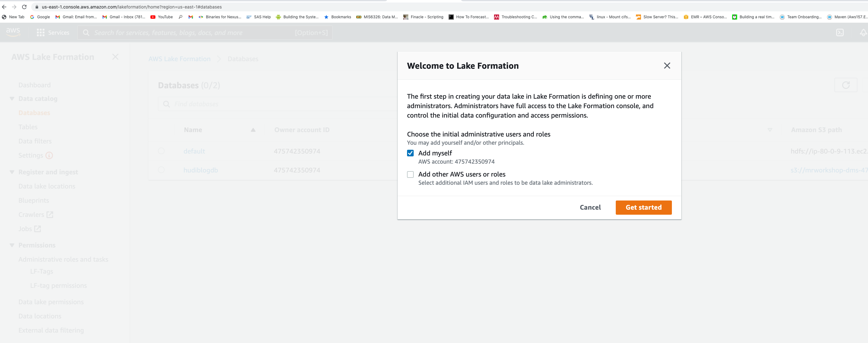
Task: Open Building a real time bookmark
Action: pos(753,17)
